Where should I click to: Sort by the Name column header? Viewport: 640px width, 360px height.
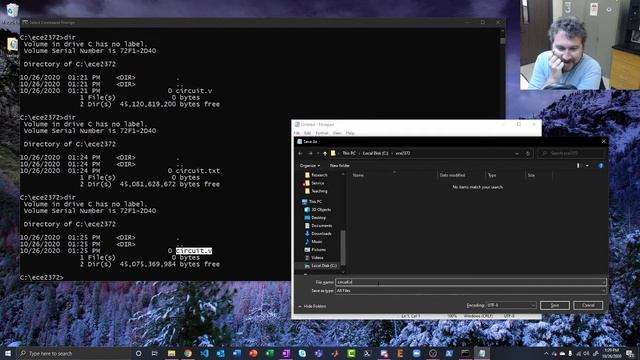click(x=358, y=176)
